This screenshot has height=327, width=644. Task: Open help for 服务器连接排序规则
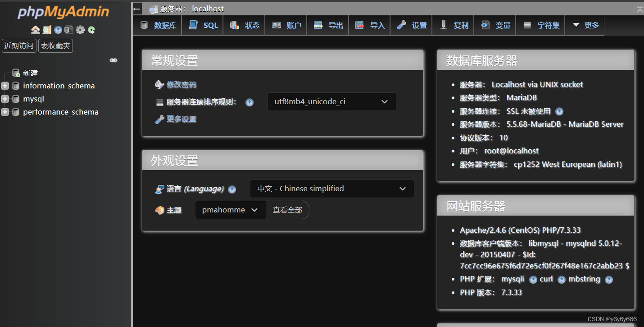(249, 102)
